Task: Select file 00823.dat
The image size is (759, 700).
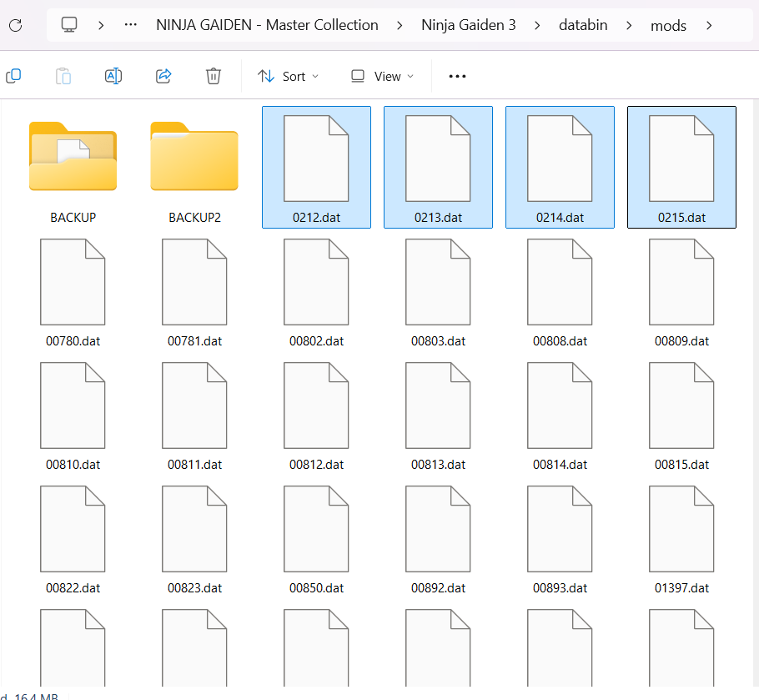Action: coord(194,539)
